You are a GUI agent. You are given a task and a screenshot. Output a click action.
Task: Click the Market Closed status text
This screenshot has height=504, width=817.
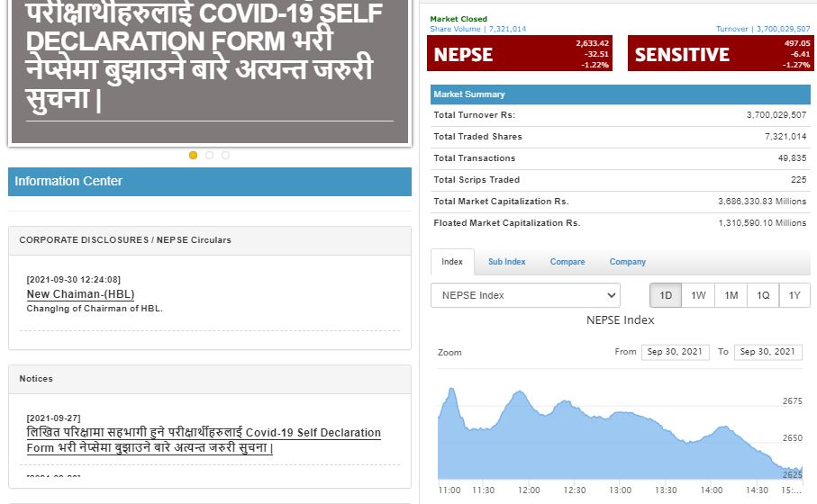[458, 19]
